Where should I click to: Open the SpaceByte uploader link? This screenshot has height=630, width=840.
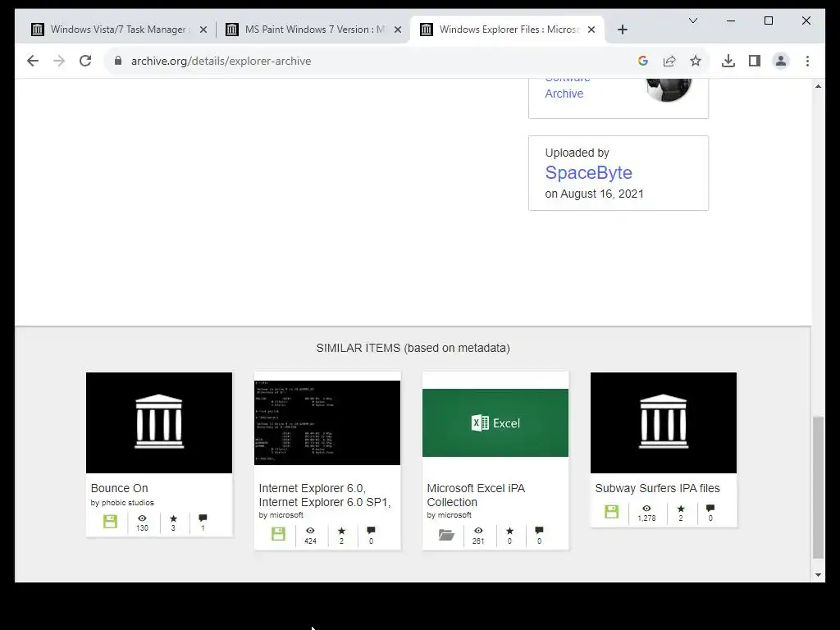pyautogui.click(x=588, y=172)
